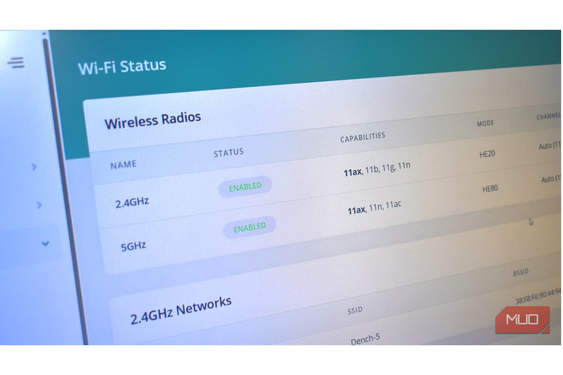
Task: Click CAPABILITIES column header
Action: (x=363, y=137)
